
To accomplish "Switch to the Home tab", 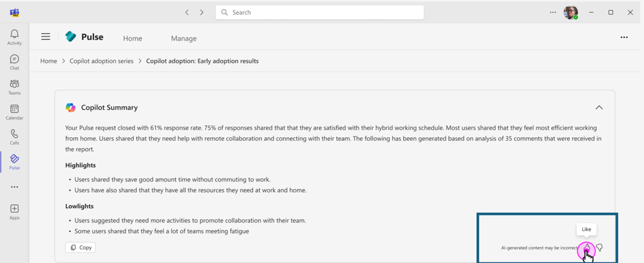I will pyautogui.click(x=132, y=39).
